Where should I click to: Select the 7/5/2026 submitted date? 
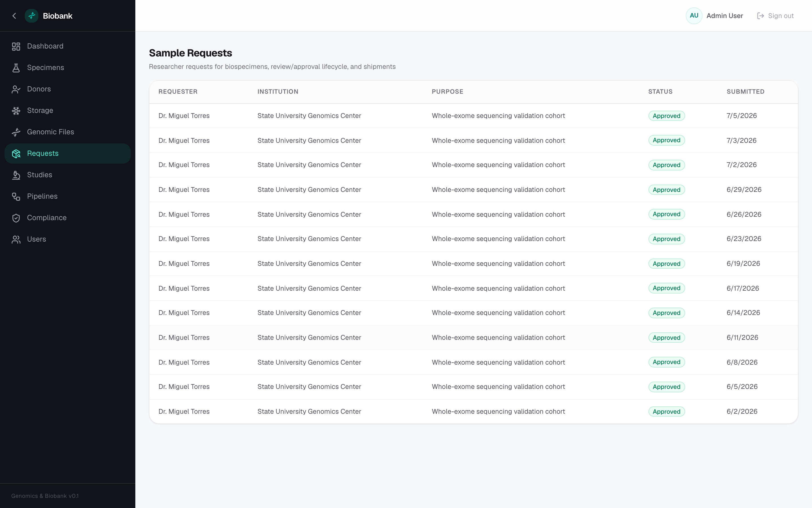(x=742, y=116)
